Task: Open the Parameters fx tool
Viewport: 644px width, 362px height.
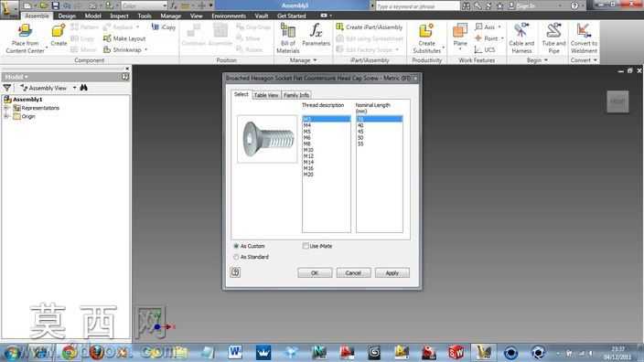Action: coord(316,35)
